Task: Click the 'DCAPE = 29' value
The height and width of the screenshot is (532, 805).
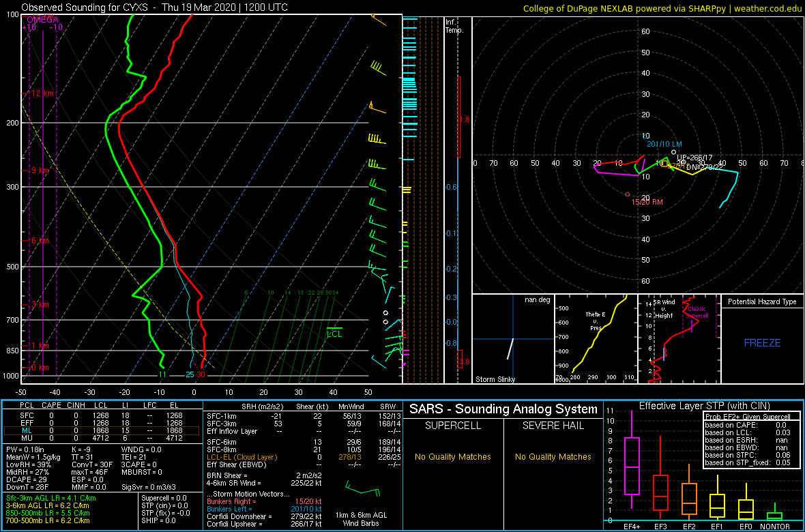Action: point(27,479)
